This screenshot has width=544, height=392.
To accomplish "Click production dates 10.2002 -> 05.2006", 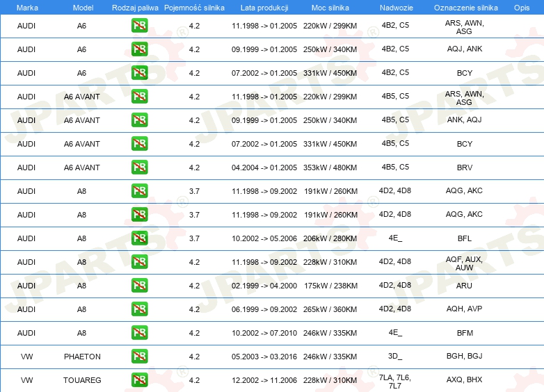I will 264,238.
